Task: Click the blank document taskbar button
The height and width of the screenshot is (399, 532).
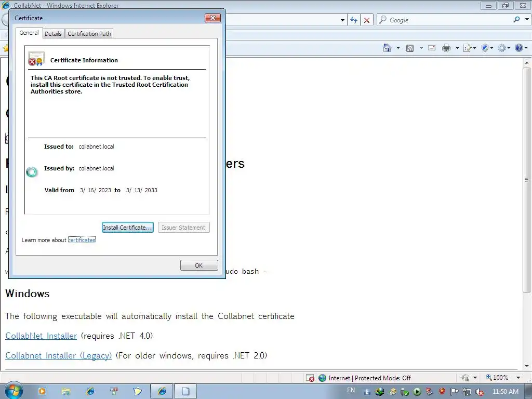Action: 185,392
